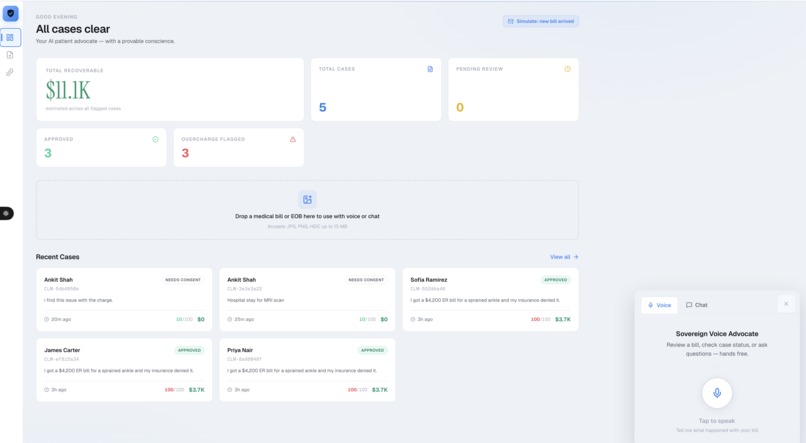Click Simulate: new bill arrived button

[x=541, y=21]
